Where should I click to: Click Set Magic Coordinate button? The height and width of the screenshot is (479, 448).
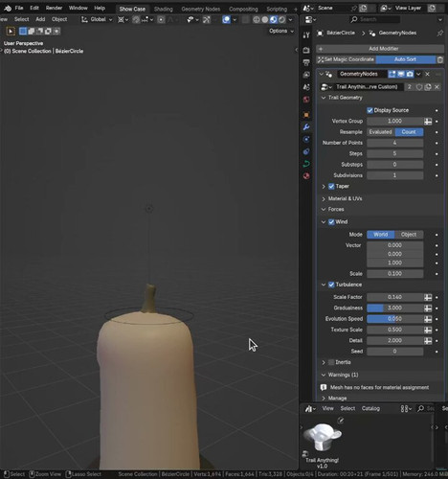[347, 59]
